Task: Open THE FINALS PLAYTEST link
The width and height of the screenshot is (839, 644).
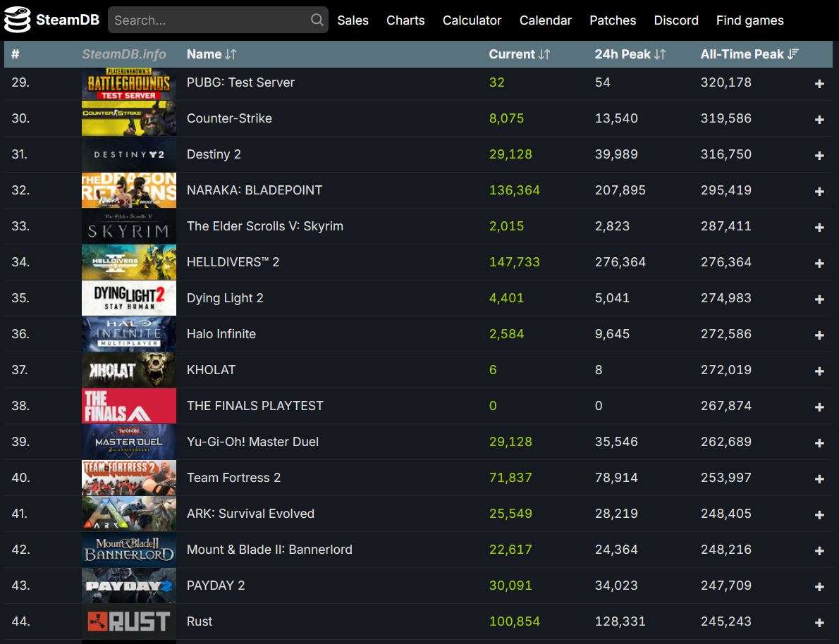Action: point(255,405)
